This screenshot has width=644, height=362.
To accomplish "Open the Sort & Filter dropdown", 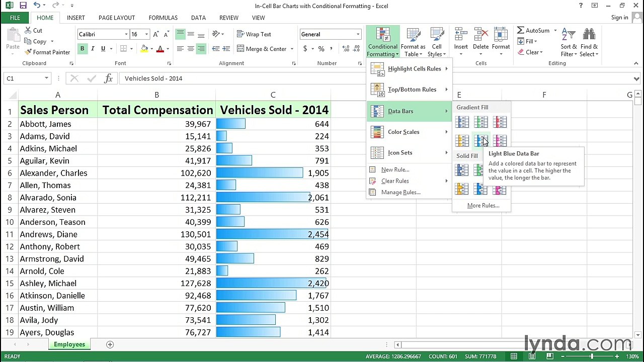I will point(569,42).
